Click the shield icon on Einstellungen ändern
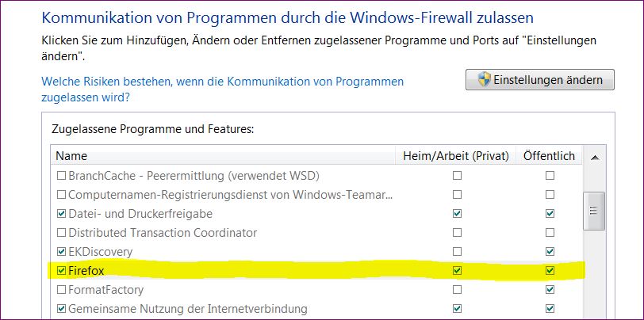Screen dimensions: 644x320 pos(482,80)
